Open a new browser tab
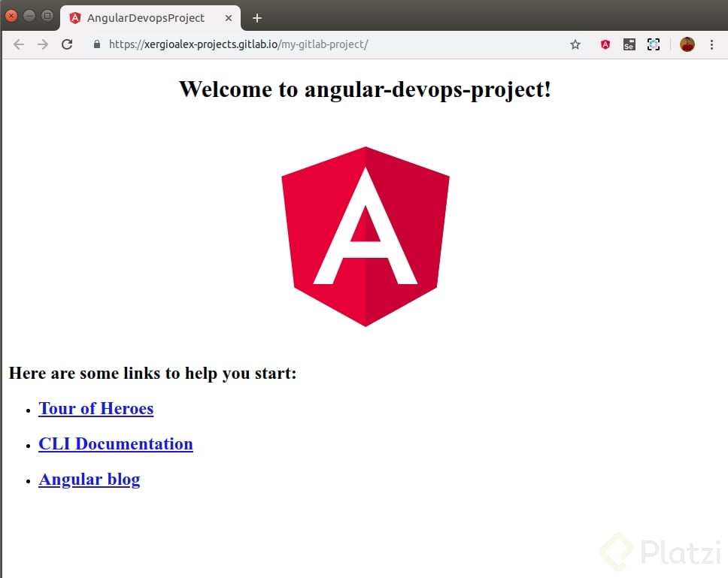The width and height of the screenshot is (728, 578). pyautogui.click(x=257, y=18)
